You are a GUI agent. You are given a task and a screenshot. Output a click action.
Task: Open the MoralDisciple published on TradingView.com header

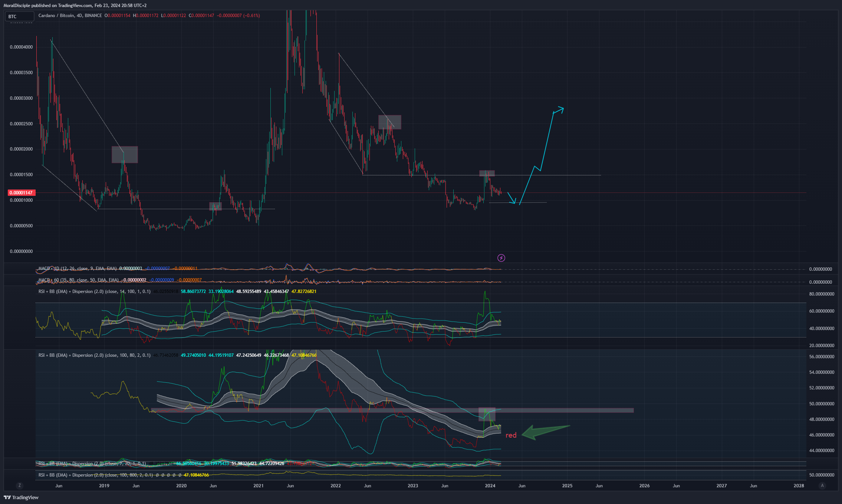tap(75, 6)
